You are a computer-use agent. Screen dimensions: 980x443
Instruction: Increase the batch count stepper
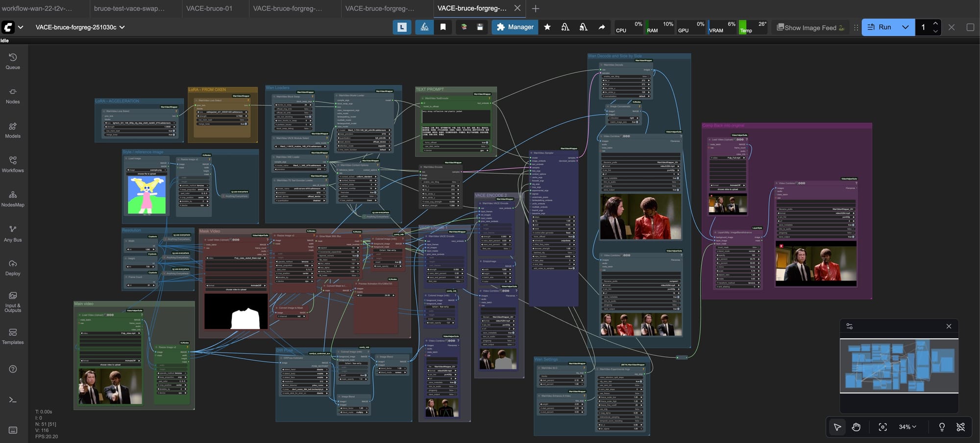point(935,23)
